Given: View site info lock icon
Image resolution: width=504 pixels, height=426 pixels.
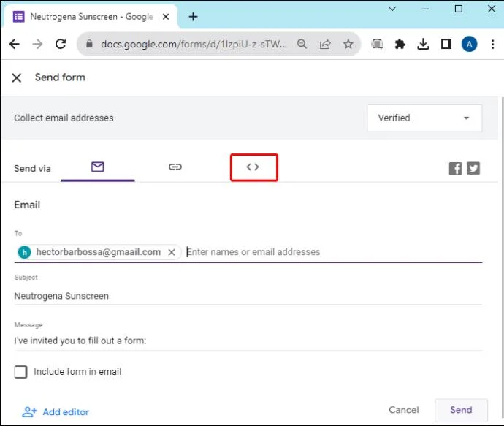Looking at the screenshot, I should pos(89,43).
